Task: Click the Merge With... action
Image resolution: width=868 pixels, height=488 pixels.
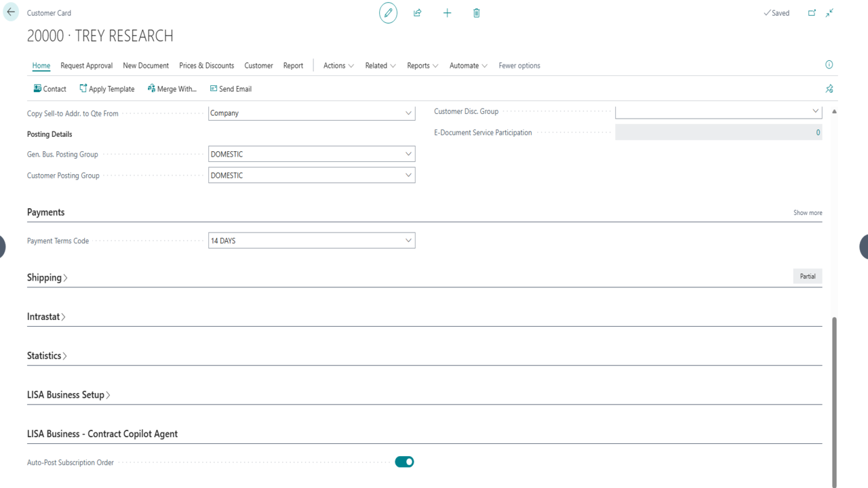Action: (x=172, y=89)
